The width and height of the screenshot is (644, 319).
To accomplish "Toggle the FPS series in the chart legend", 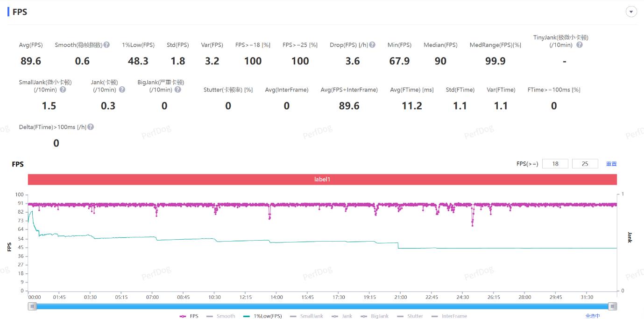I will [x=189, y=316].
